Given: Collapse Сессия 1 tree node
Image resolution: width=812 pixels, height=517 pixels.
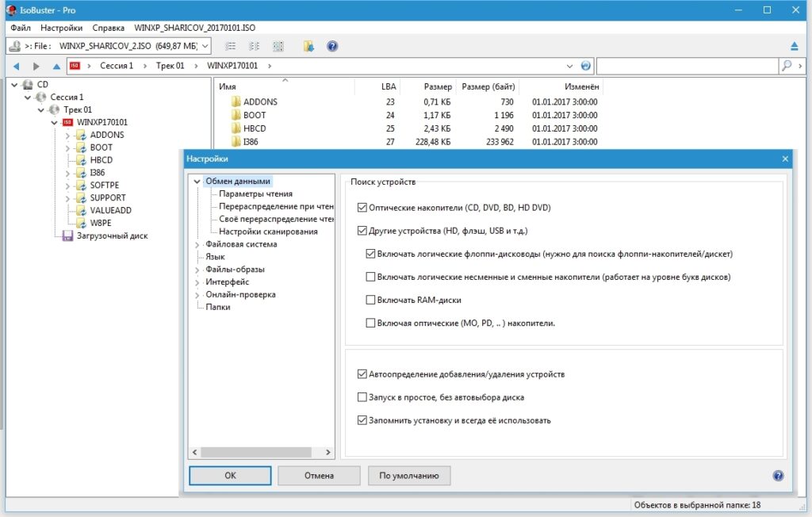Looking at the screenshot, I should [x=28, y=97].
